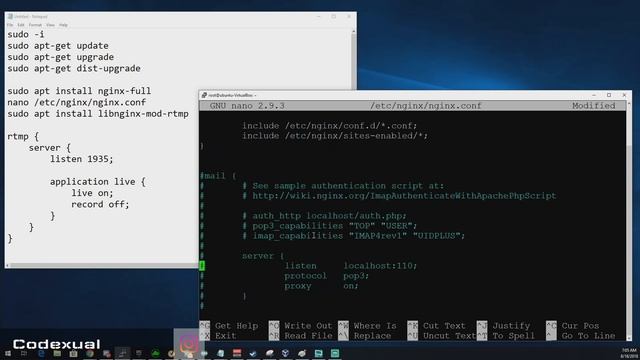
Task: Click the '#mail {' line in nano
Action: (x=218, y=176)
